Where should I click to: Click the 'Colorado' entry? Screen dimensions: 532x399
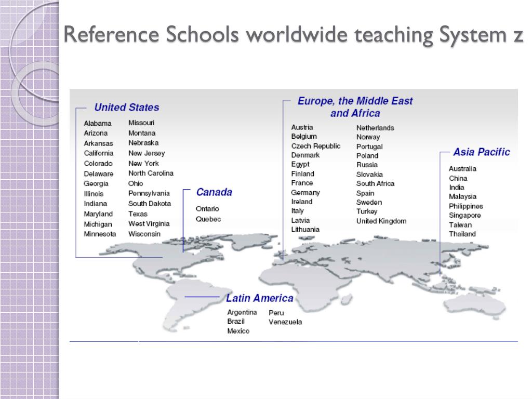98,163
